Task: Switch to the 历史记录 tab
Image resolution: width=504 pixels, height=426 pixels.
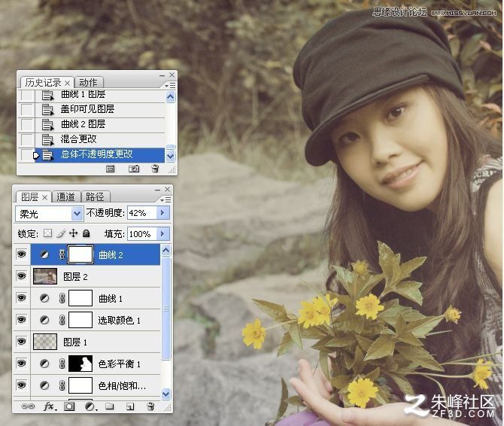Action: (43, 83)
